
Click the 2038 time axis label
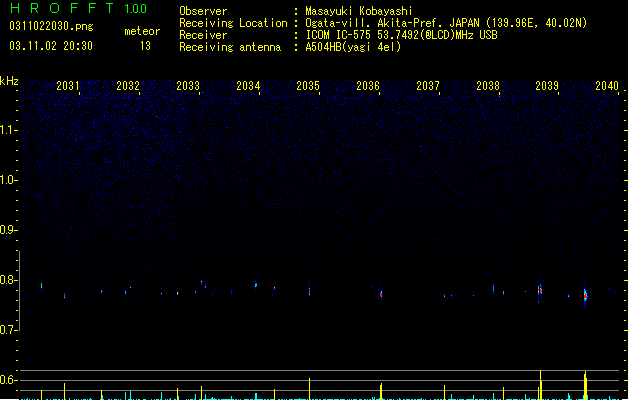[488, 86]
